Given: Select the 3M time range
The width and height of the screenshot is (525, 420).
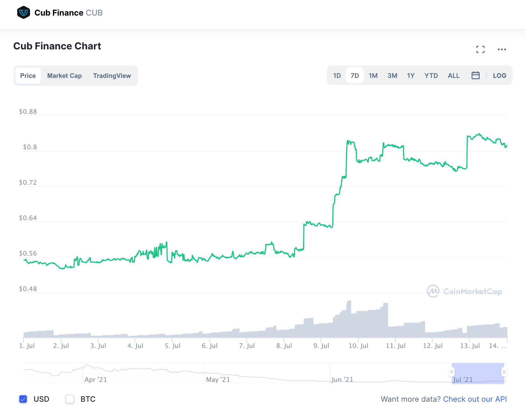Looking at the screenshot, I should tap(392, 75).
